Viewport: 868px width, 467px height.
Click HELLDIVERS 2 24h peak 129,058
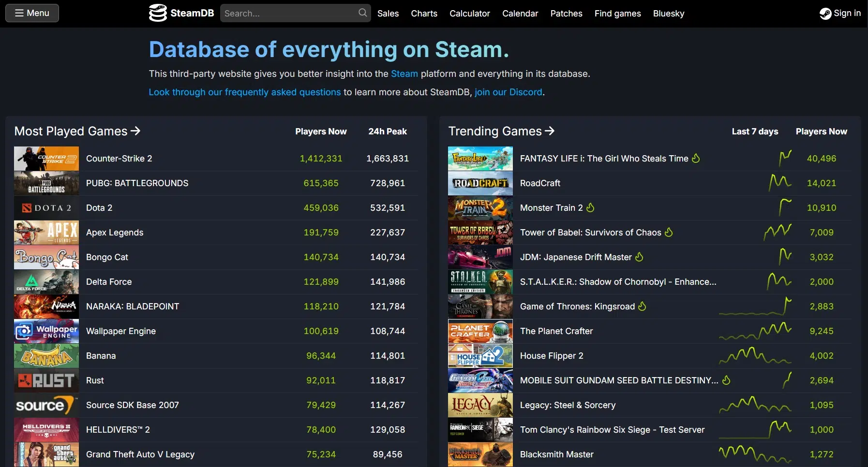388,430
